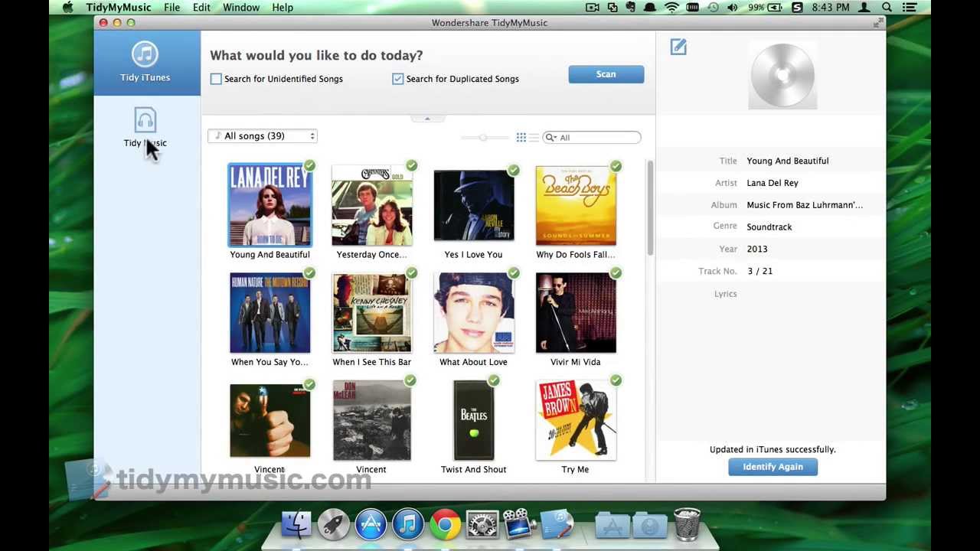Select Try Me James Brown album
This screenshot has width=980, height=551.
coord(576,420)
